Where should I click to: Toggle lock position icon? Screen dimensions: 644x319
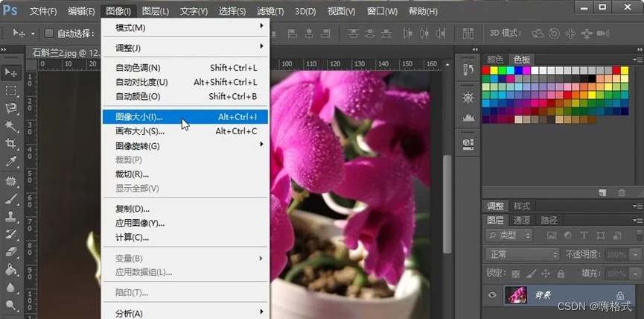546,274
